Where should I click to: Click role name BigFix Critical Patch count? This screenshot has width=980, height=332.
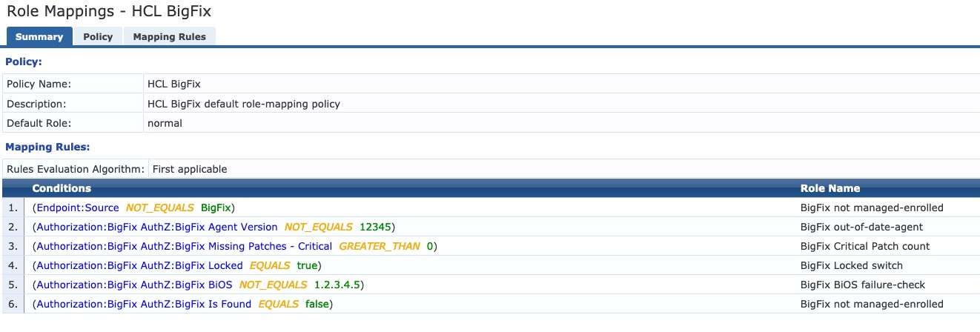[x=865, y=246]
